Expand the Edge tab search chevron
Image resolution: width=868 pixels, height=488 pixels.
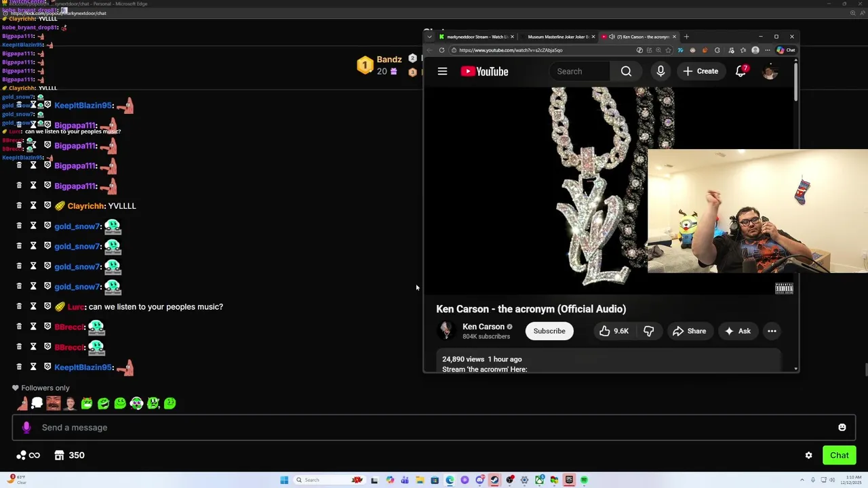point(429,37)
